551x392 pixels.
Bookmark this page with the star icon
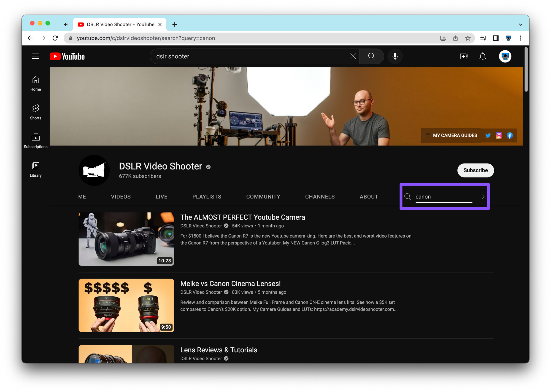(x=468, y=38)
